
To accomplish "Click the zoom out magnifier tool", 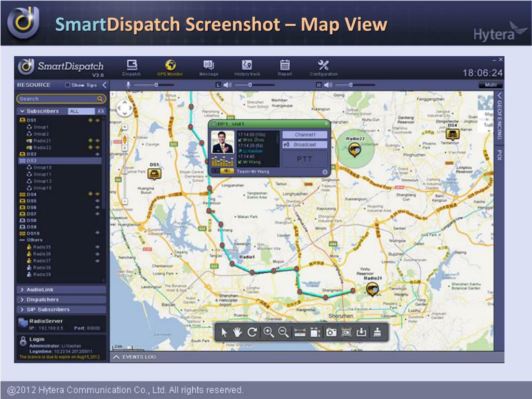I will pyautogui.click(x=284, y=332).
